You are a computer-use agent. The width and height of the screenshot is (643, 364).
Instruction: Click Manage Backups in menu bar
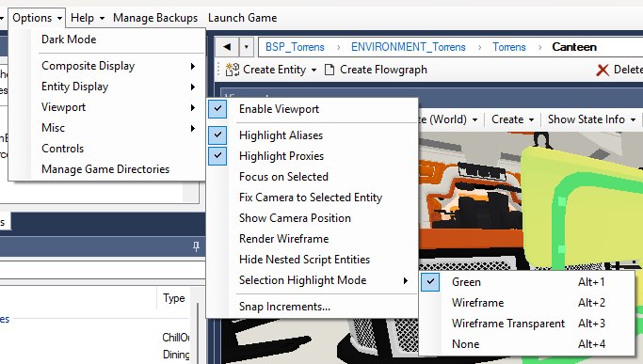pyautogui.click(x=155, y=18)
